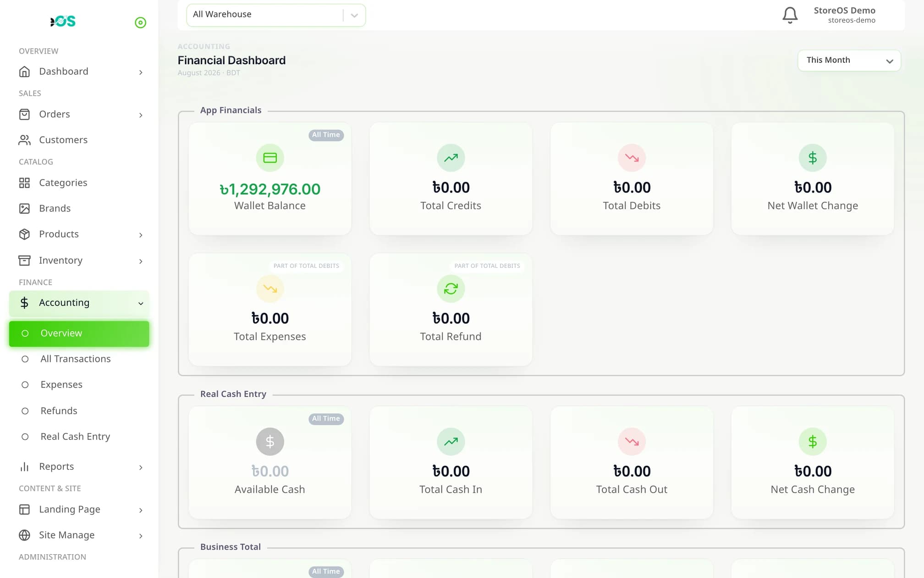Click the Total Refund refresh icon
The height and width of the screenshot is (578, 924).
pos(451,289)
